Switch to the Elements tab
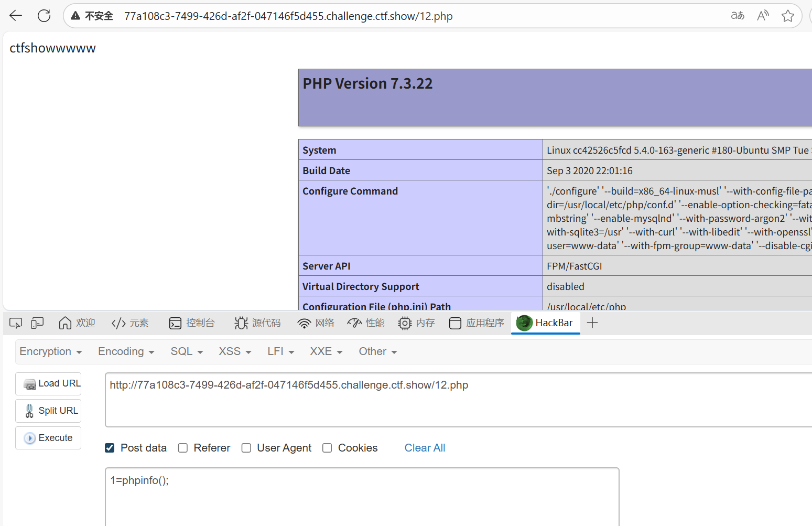This screenshot has width=812, height=526. [x=130, y=323]
